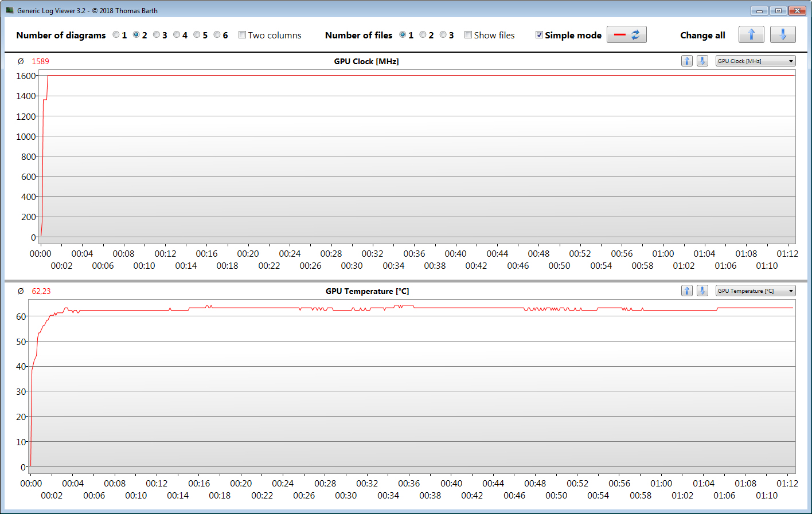Toggle the Simple mode checkbox
812x514 pixels.
[x=539, y=35]
